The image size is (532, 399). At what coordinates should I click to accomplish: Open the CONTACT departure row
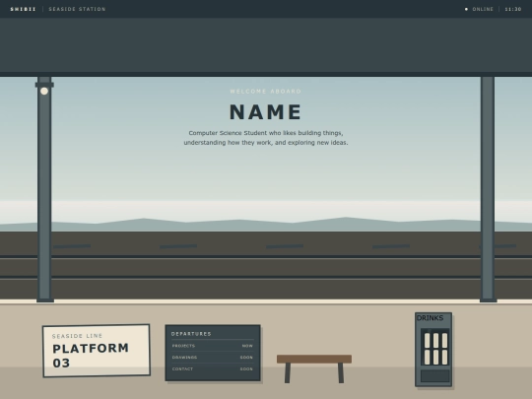[x=213, y=368]
